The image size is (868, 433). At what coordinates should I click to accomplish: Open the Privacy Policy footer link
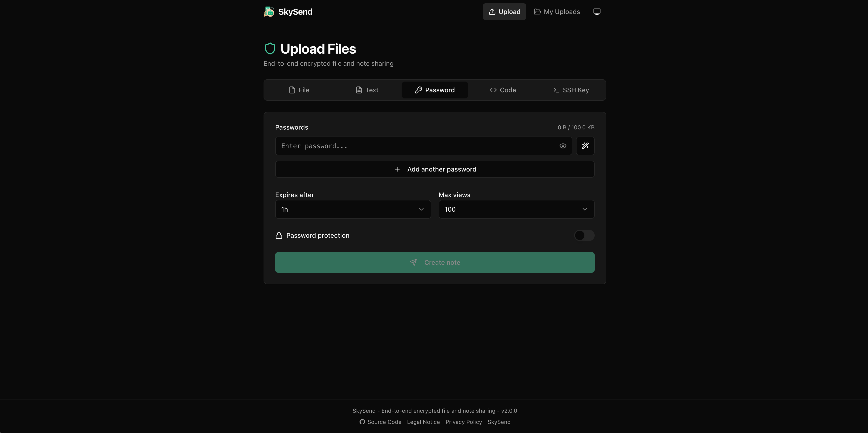[x=463, y=422]
